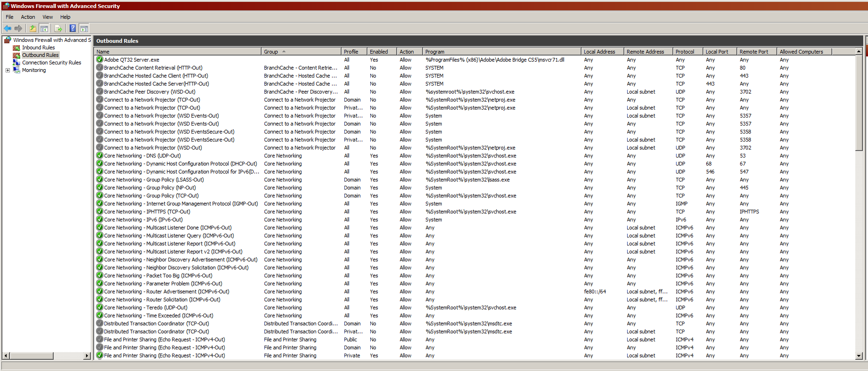The image size is (868, 371).
Task: Click gray icon of Connect to a Network Projector (WSD-Out)
Action: pos(100,148)
